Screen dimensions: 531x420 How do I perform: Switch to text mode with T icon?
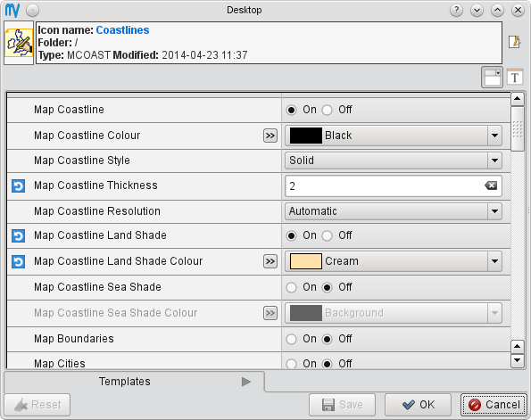[515, 78]
